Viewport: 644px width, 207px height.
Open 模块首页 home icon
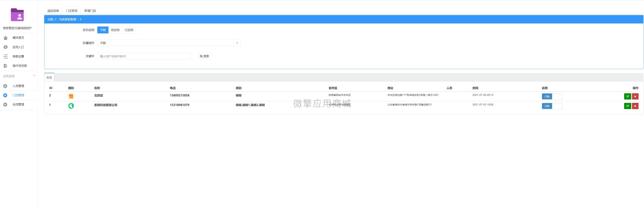tap(5, 38)
